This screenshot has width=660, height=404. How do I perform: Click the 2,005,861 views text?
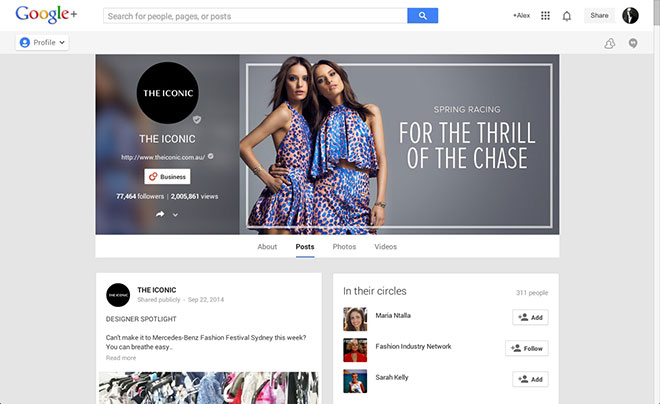point(194,196)
